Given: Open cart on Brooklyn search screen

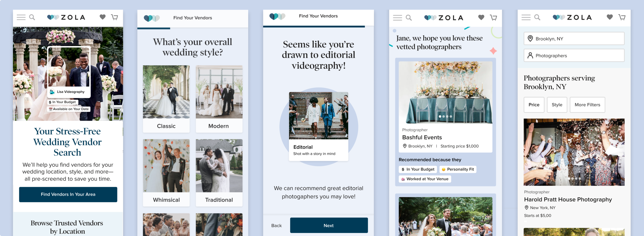Looking at the screenshot, I should 622,17.
